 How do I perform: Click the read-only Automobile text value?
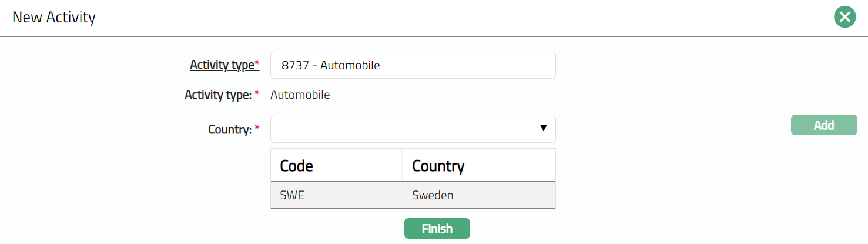click(x=300, y=95)
